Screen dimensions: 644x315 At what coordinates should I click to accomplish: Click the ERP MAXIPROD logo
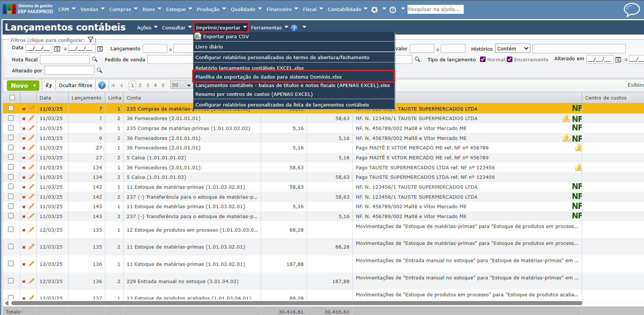coord(28,9)
